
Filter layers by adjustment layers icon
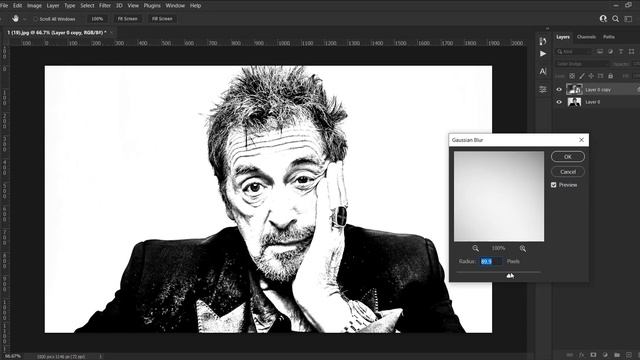click(610, 52)
